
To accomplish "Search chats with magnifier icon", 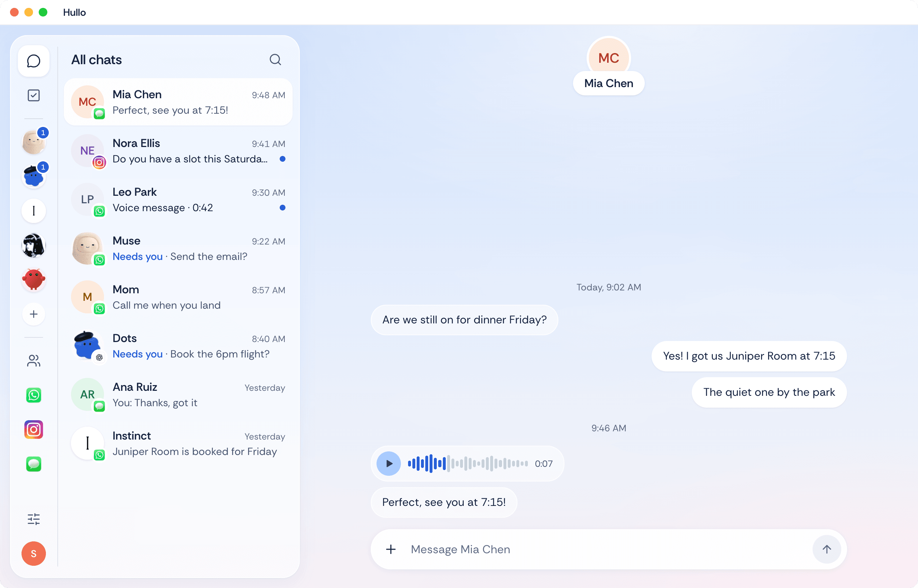I will click(x=275, y=60).
